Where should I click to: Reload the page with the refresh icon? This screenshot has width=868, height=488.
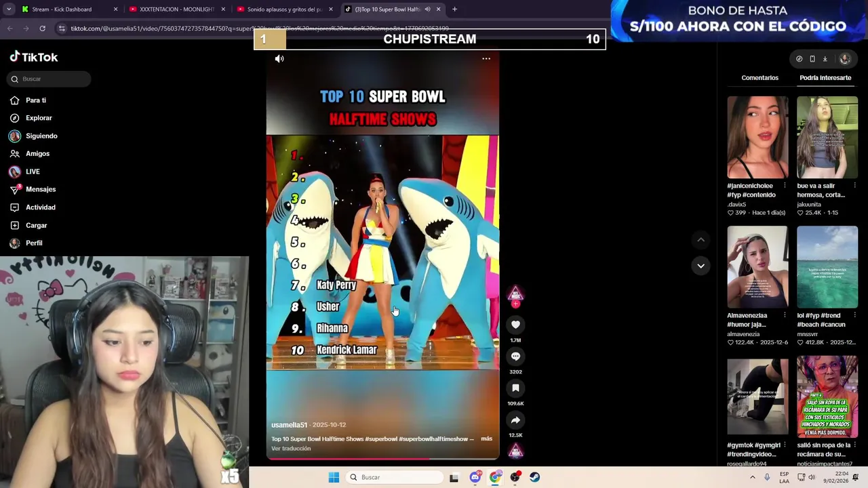coord(42,28)
